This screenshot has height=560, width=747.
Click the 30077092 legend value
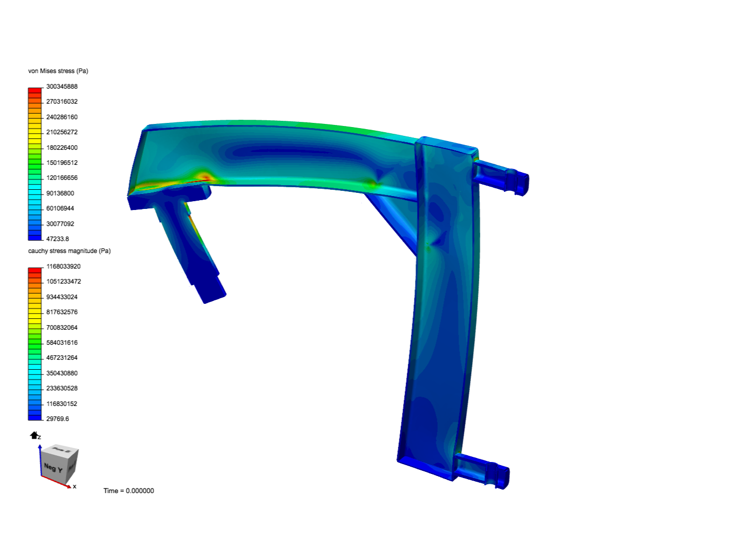click(x=60, y=224)
